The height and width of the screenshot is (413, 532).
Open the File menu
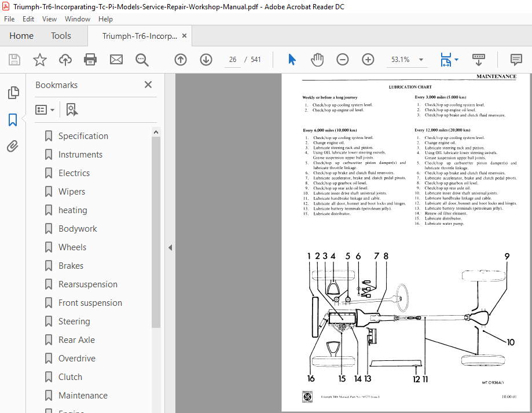click(9, 19)
